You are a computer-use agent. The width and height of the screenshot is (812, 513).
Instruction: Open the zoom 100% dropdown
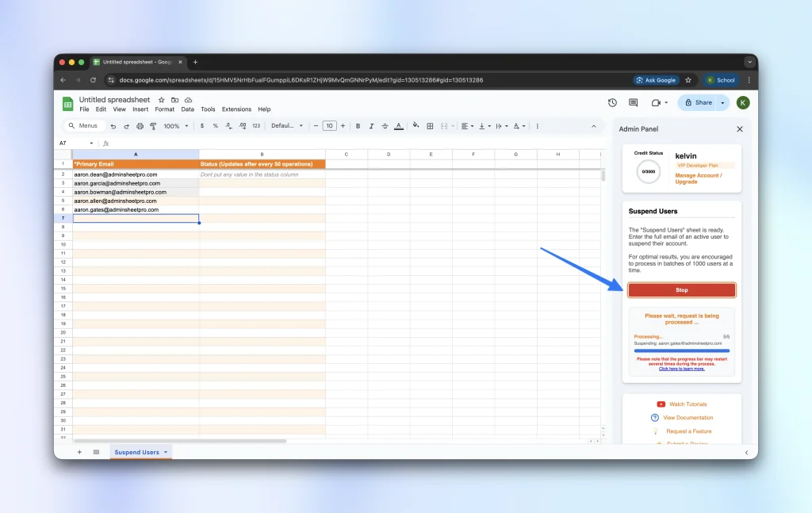tap(176, 126)
